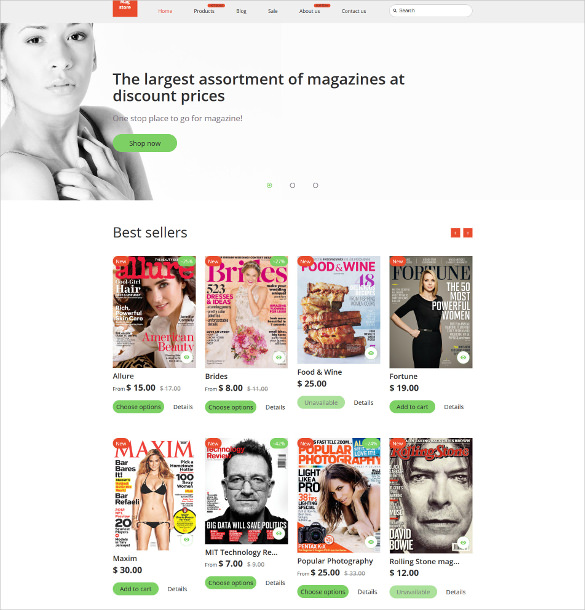Open quick view eye icon on Allure cover
Viewport: 585px width, 610px height.
click(187, 357)
